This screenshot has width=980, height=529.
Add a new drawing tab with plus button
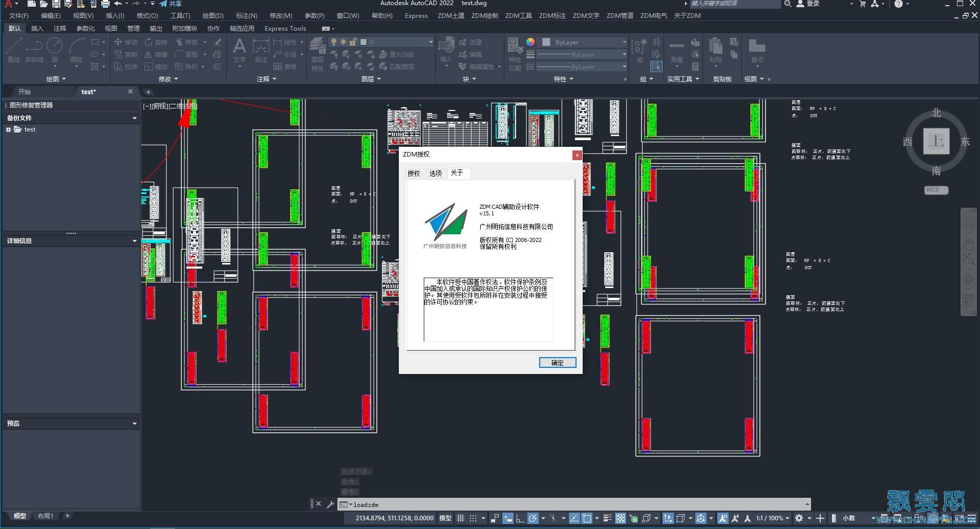tap(148, 92)
